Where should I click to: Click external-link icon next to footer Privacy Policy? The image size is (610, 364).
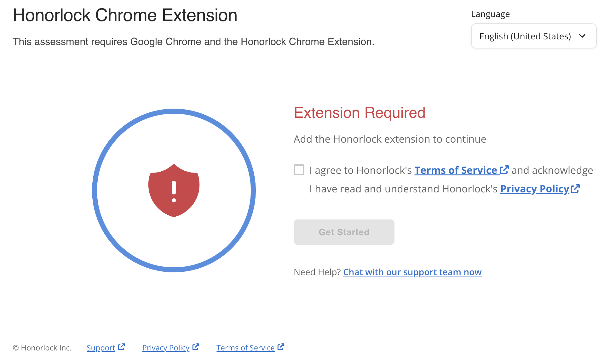196,347
